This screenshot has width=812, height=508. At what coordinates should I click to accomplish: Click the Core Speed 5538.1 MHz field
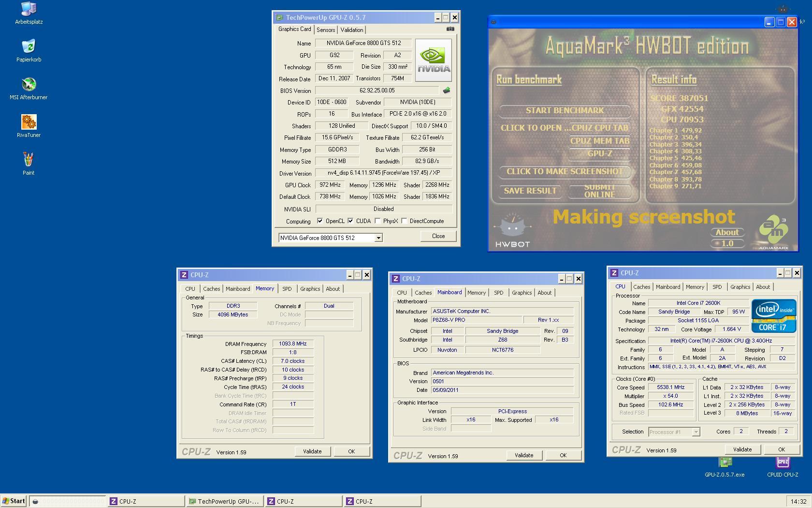[670, 388]
